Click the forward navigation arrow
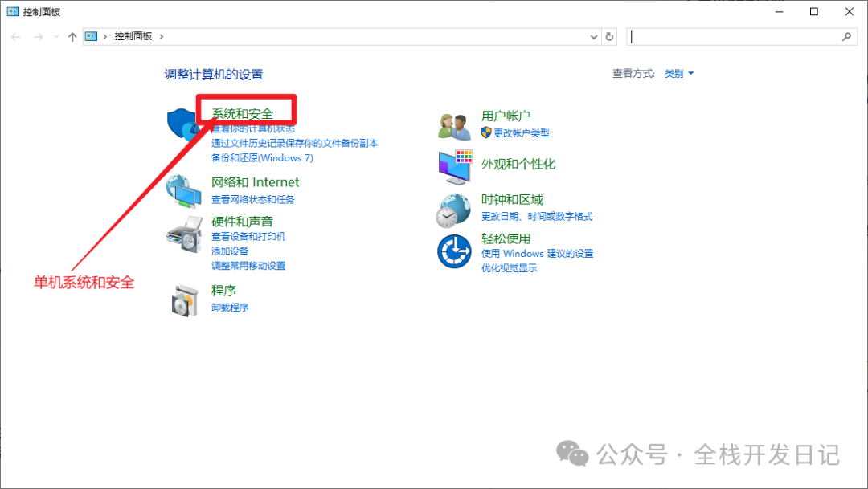 [39, 37]
